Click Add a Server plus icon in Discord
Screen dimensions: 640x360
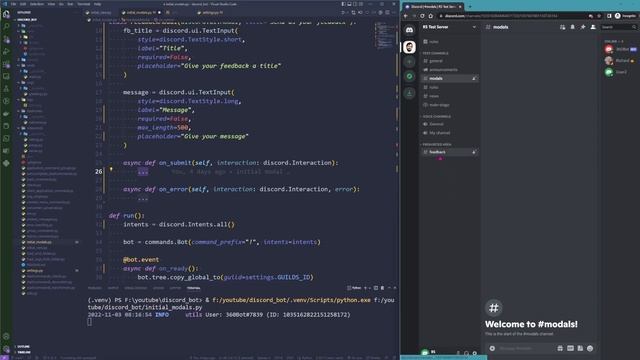click(409, 62)
